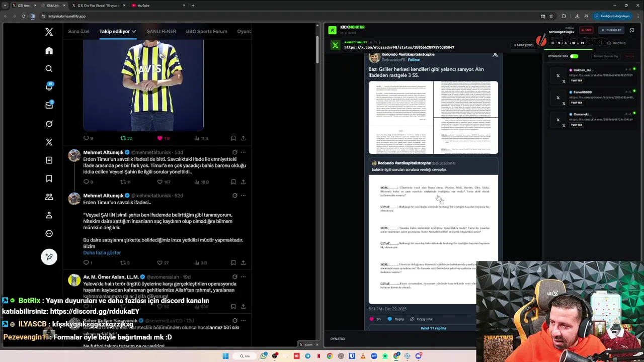This screenshot has height=362, width=644.
Task: Open Windows Start menu
Action: [x=225, y=356]
